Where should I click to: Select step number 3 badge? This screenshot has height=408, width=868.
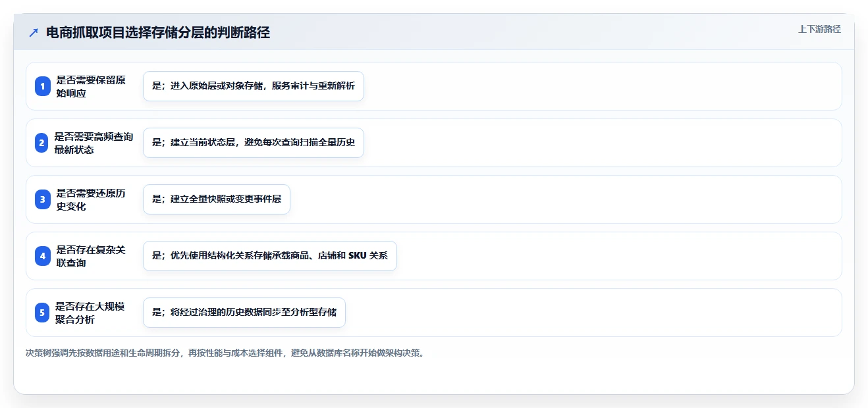coord(43,199)
